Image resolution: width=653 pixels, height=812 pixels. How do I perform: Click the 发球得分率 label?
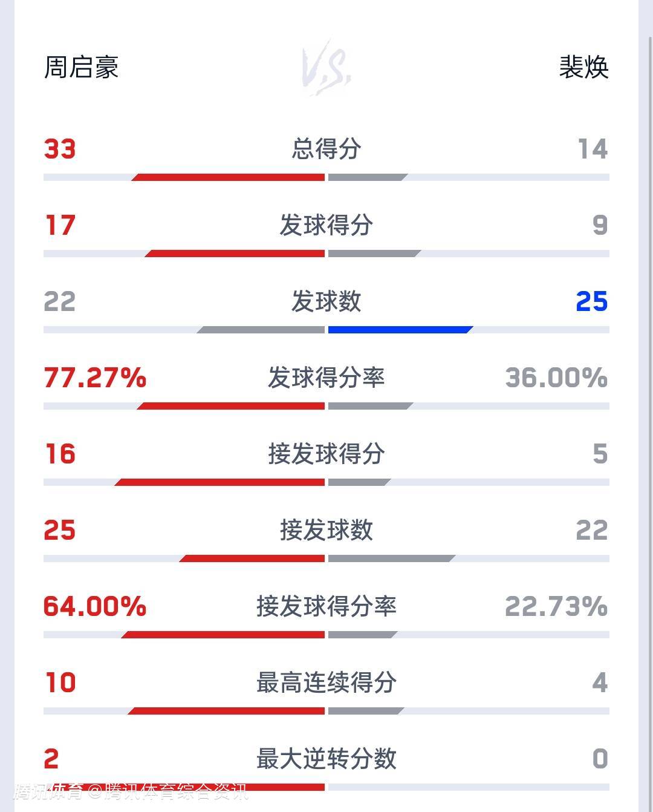(326, 378)
